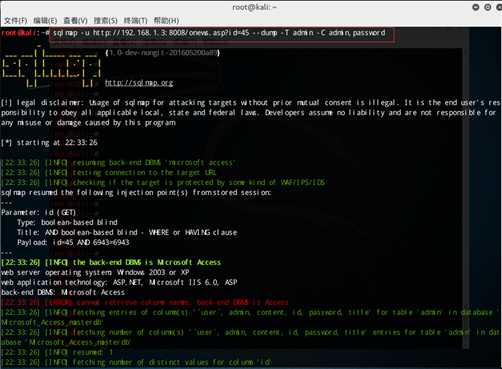The width and height of the screenshot is (502, 369).
Task: Minimize the root@kali terminal window
Action: pos(476,7)
